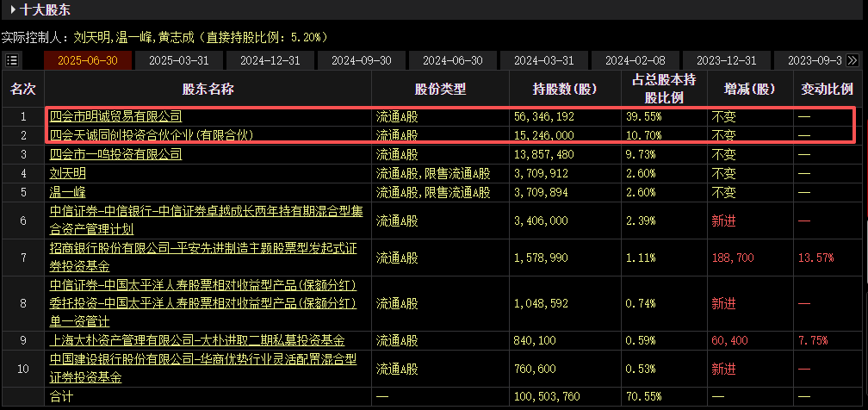Viewport: 868px width, 410px height.
Task: Click the 60,400 increase value
Action: (x=730, y=340)
